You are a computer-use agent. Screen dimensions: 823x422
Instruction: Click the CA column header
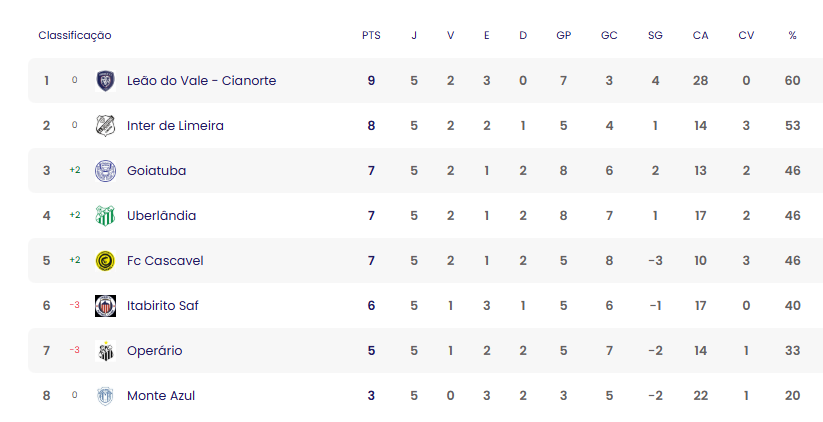coord(700,36)
